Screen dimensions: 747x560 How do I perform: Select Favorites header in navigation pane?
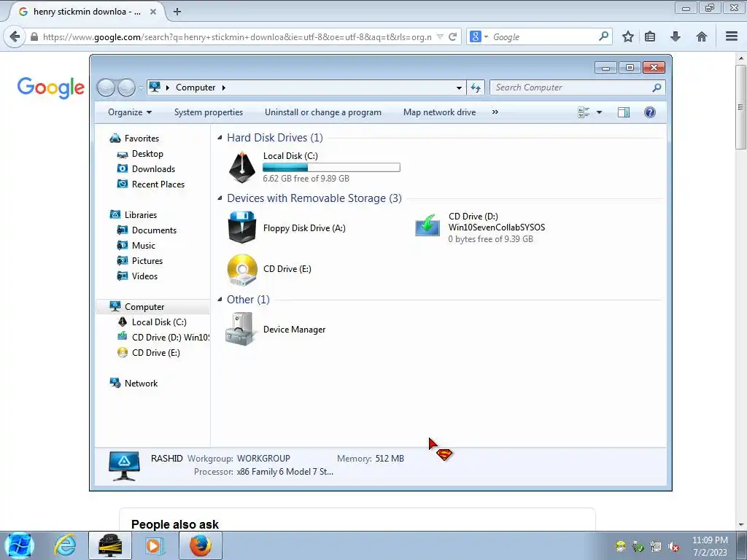(142, 139)
